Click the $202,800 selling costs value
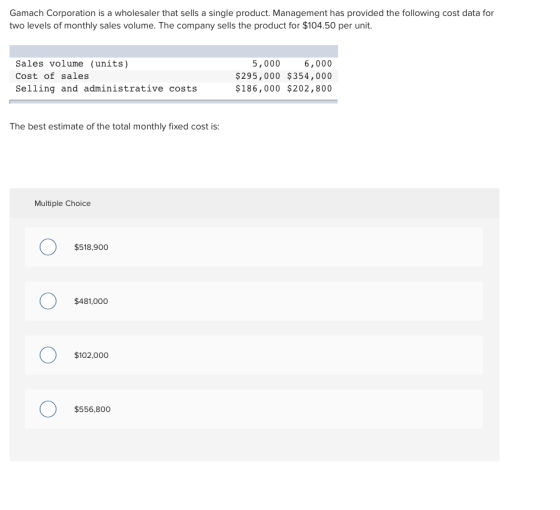The width and height of the screenshot is (560, 510). (309, 89)
